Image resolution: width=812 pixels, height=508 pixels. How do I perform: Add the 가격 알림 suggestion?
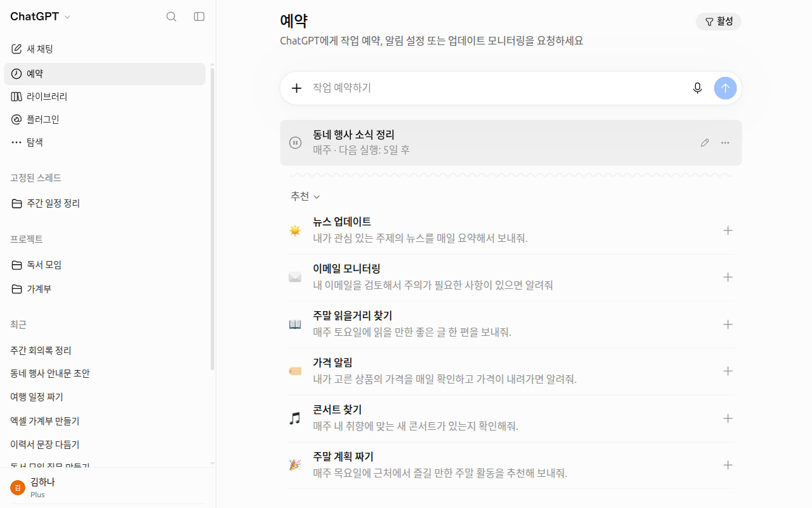728,371
